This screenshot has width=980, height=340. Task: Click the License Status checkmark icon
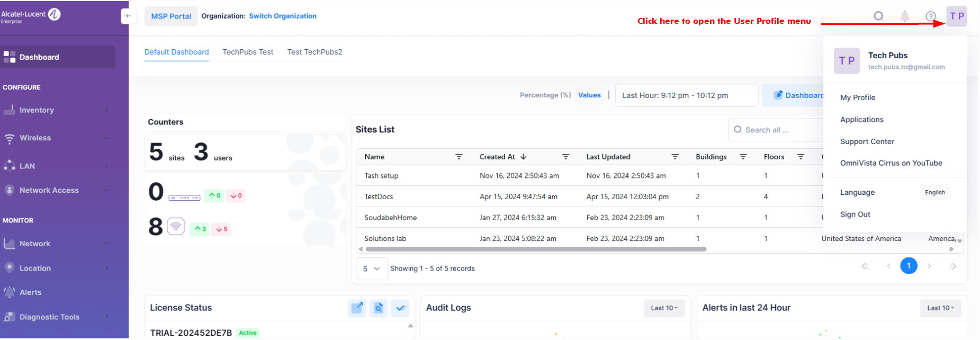coord(400,308)
